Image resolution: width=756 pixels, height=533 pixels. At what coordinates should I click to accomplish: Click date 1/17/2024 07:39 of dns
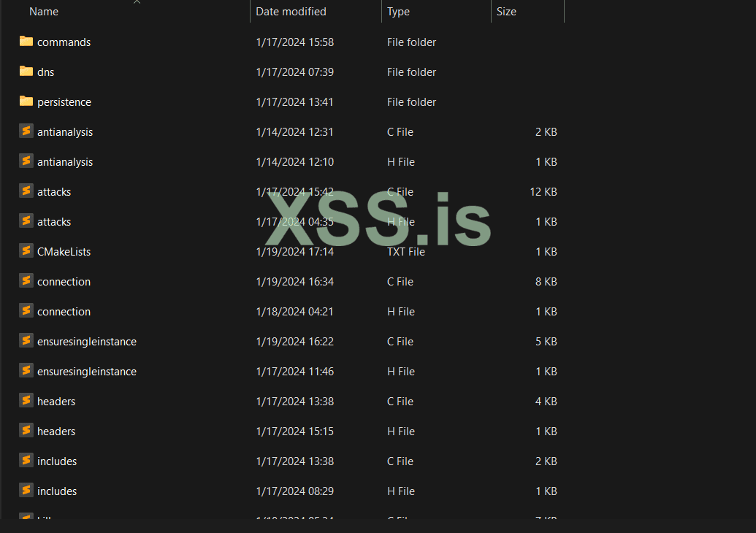pos(294,72)
